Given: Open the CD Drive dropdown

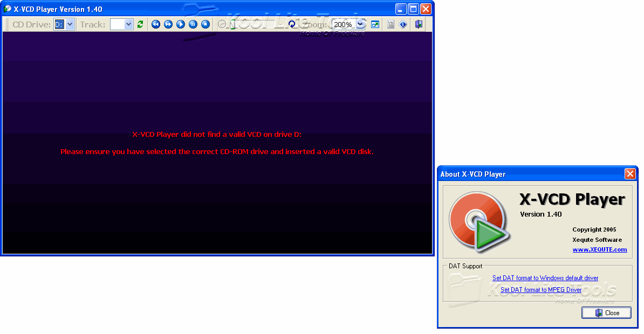Looking at the screenshot, I should (70, 25).
